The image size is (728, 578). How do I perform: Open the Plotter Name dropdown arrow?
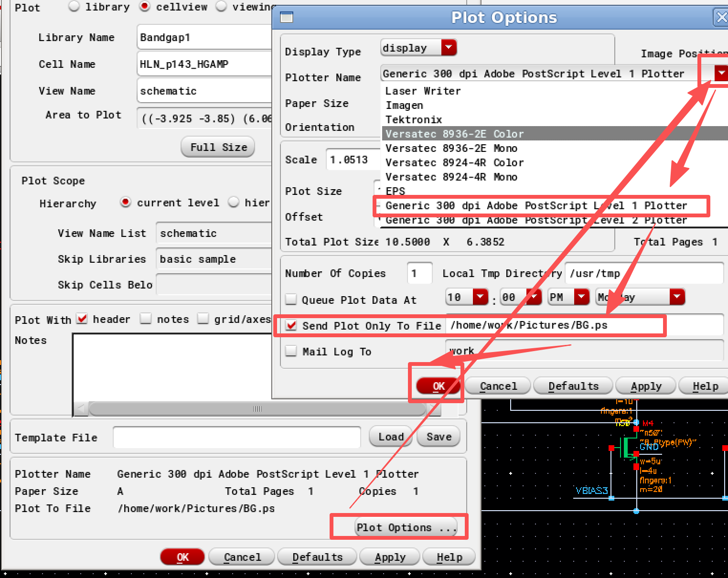pyautogui.click(x=721, y=73)
